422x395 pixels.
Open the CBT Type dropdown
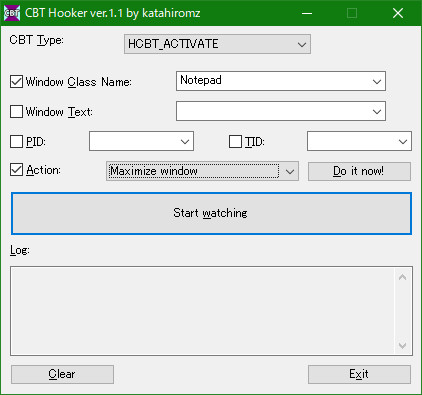[x=217, y=44]
